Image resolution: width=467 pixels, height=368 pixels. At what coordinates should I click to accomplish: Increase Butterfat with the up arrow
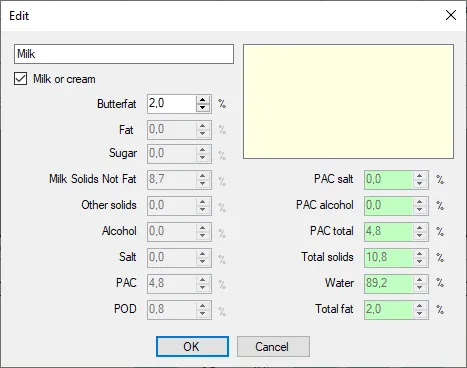203,100
